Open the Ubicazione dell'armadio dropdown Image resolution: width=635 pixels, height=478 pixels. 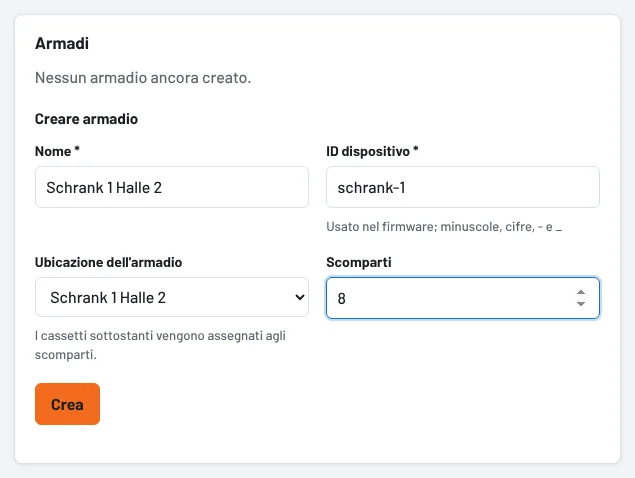click(x=172, y=297)
